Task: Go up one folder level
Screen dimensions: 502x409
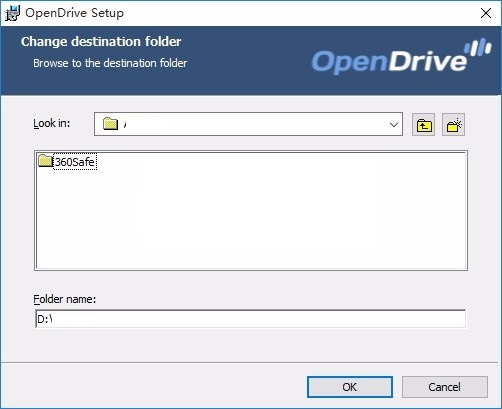Action: tap(423, 124)
